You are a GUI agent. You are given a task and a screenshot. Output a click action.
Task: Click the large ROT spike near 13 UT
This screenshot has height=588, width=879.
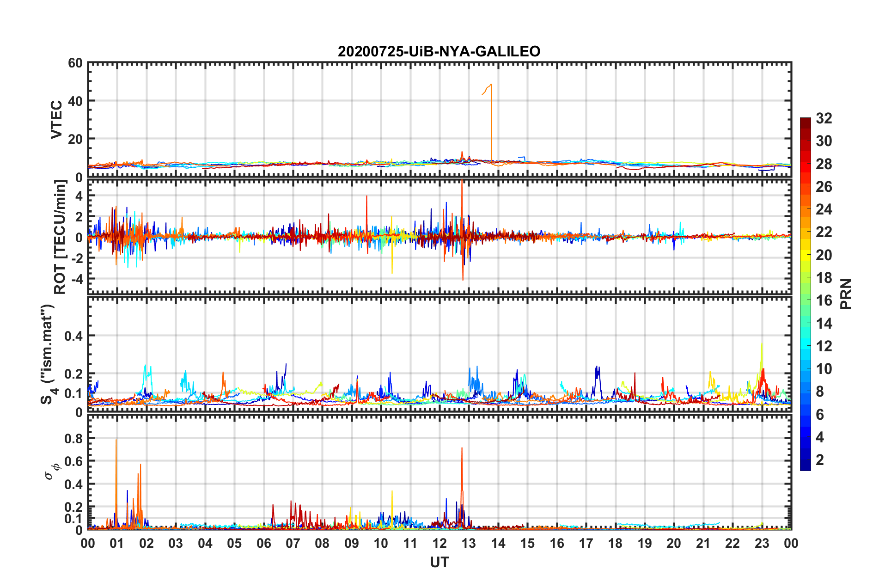(x=462, y=230)
